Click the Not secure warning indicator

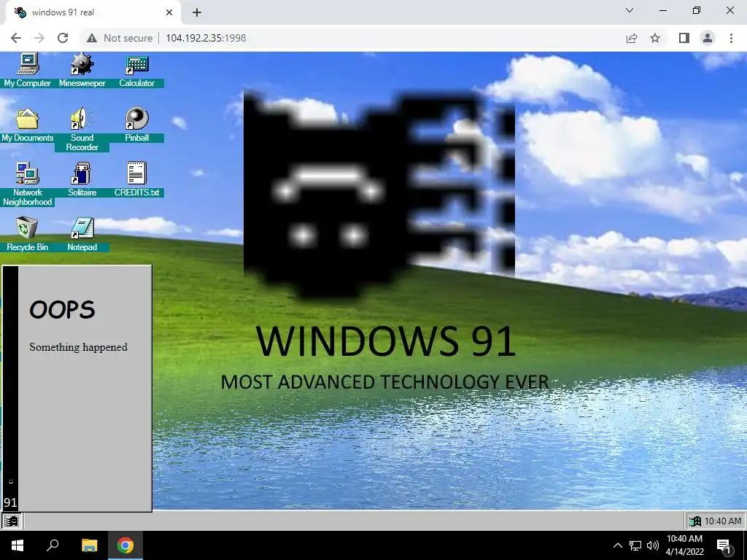point(120,38)
